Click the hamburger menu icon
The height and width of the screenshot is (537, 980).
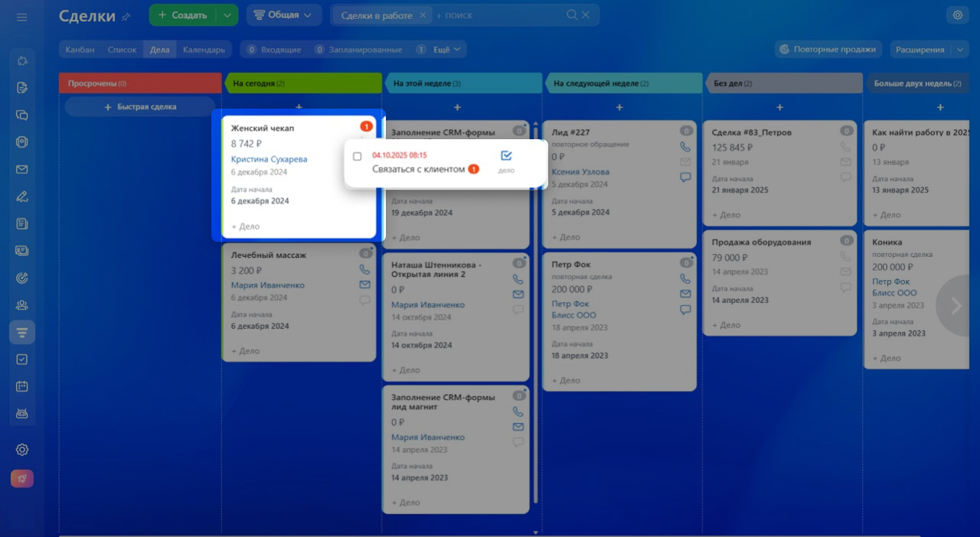[x=21, y=16]
